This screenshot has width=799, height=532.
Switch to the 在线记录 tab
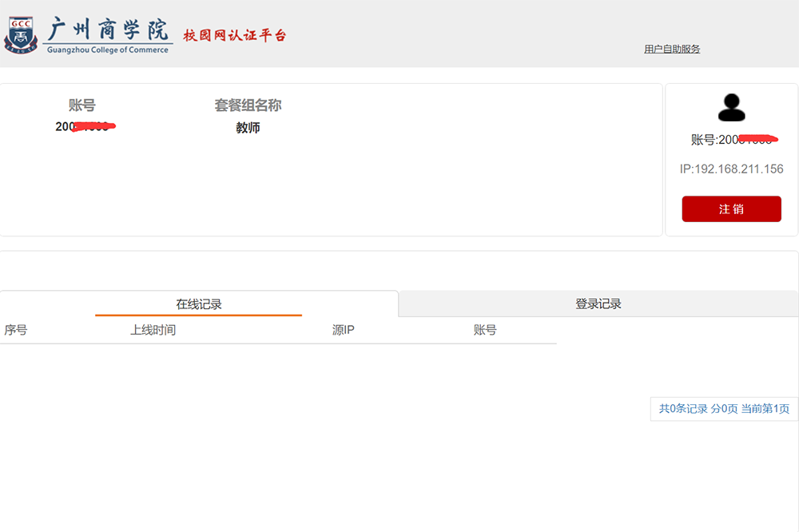pos(198,304)
